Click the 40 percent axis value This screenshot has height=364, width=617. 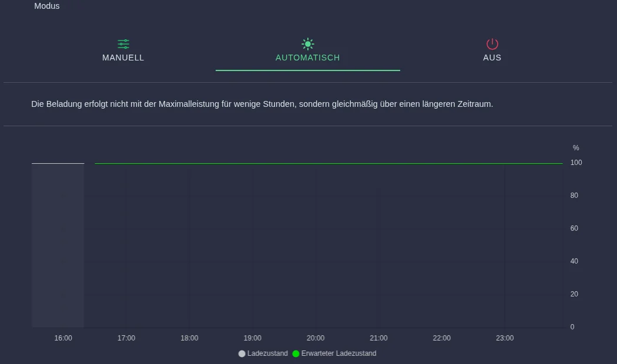pos(574,261)
